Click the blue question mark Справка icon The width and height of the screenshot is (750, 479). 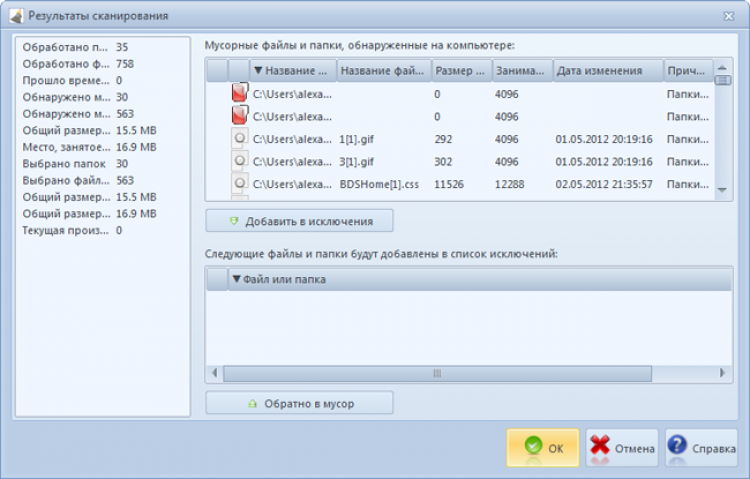click(x=677, y=445)
